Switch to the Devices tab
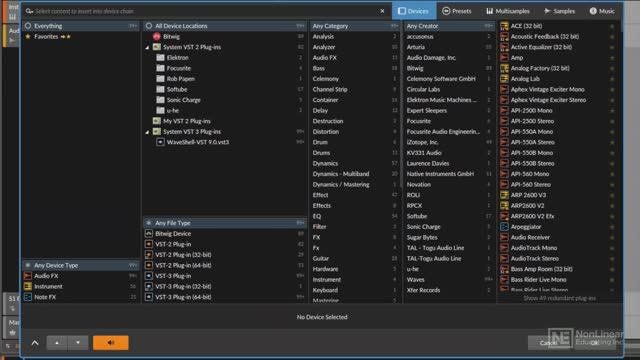 click(x=414, y=11)
